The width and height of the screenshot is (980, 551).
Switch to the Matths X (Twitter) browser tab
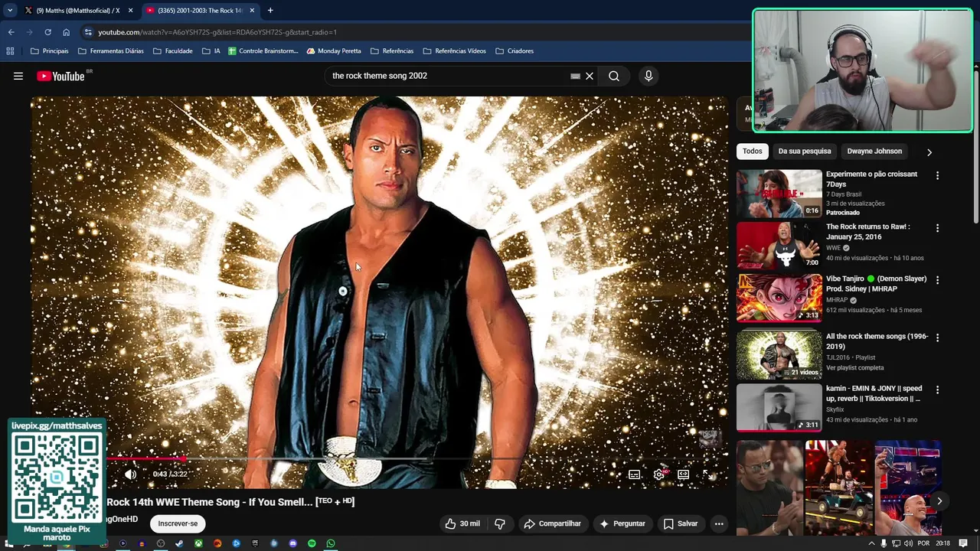pos(78,11)
